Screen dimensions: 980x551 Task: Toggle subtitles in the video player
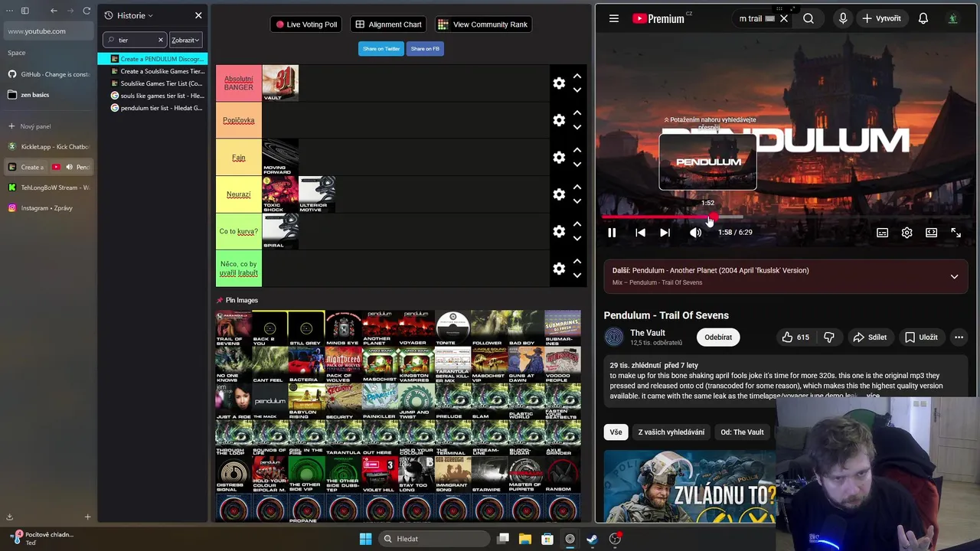pos(882,233)
